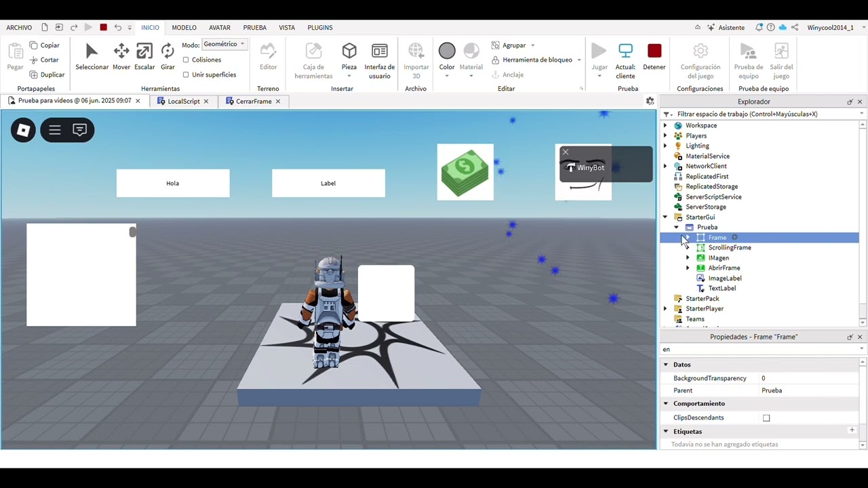Image resolution: width=868 pixels, height=488 pixels.
Task: Click the redo arrow in quick access
Action: pos(74,27)
